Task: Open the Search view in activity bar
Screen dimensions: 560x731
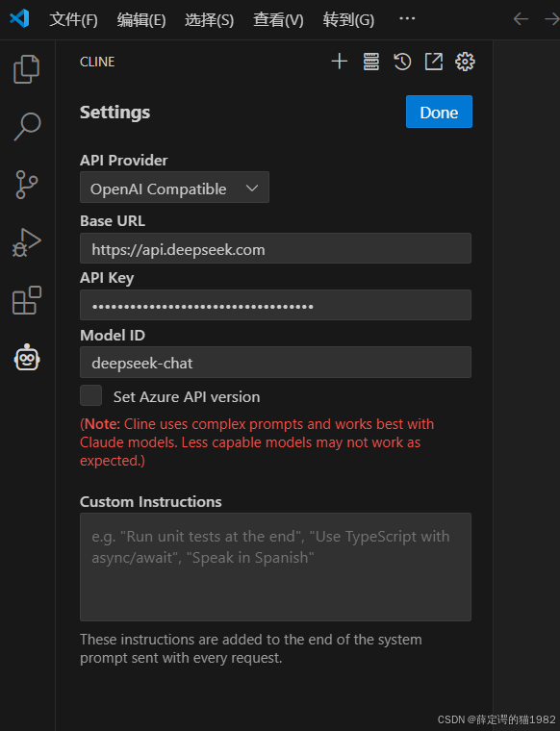Action: [x=27, y=126]
